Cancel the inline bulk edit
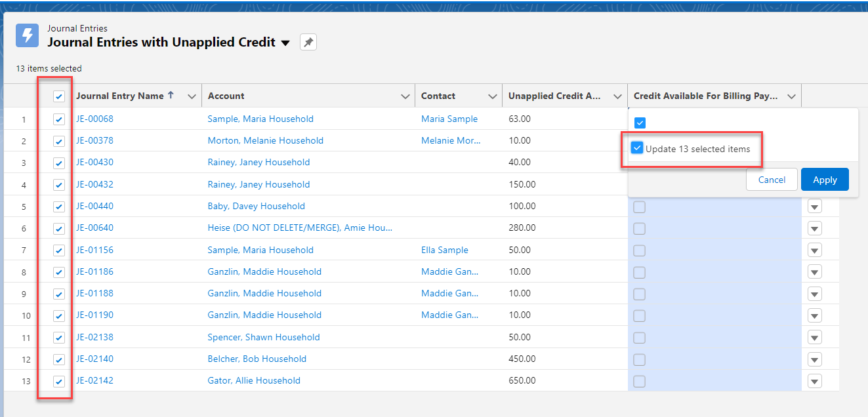The width and height of the screenshot is (868, 417). 772,179
